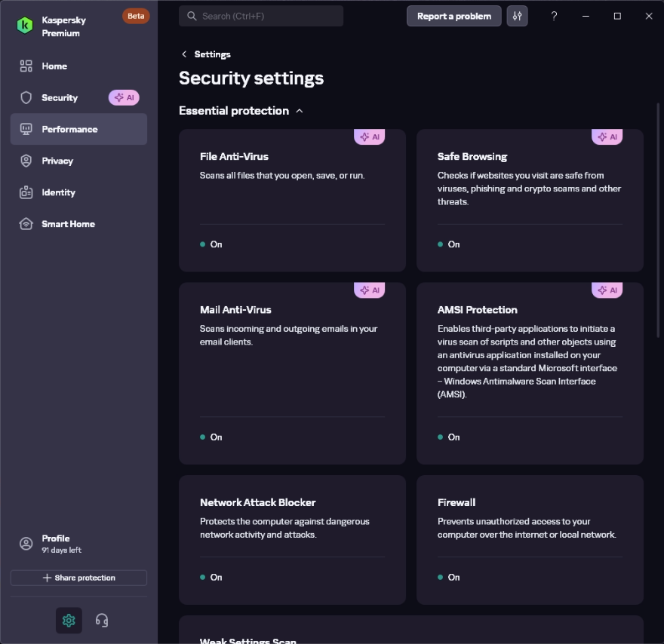The width and height of the screenshot is (664, 644).
Task: Maximize the Kaspersky window
Action: point(617,16)
